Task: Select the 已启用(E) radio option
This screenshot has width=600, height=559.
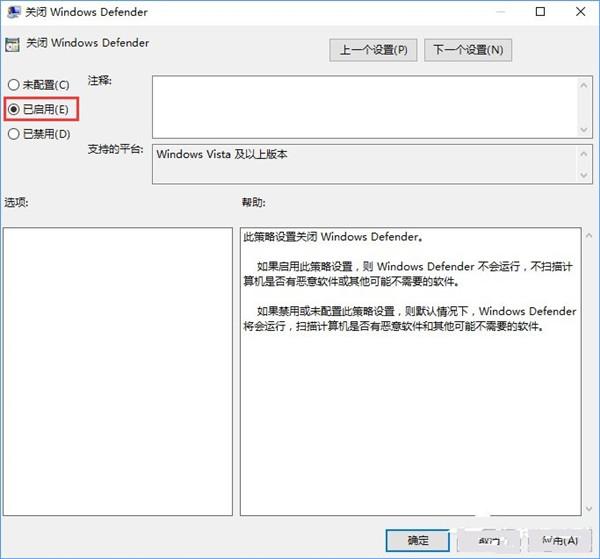Action: (38, 110)
